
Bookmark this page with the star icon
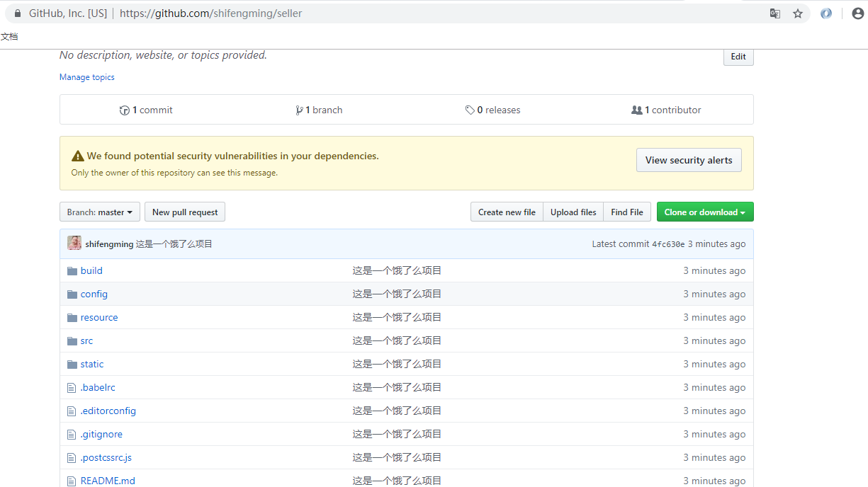798,13
